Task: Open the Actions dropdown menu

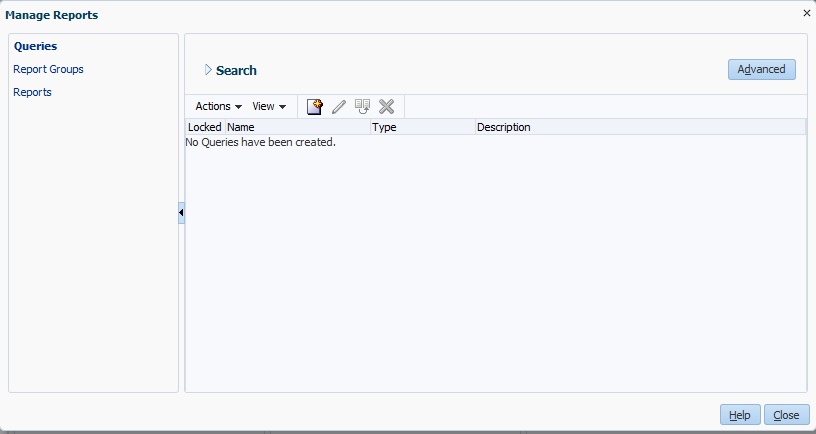Action: click(218, 107)
